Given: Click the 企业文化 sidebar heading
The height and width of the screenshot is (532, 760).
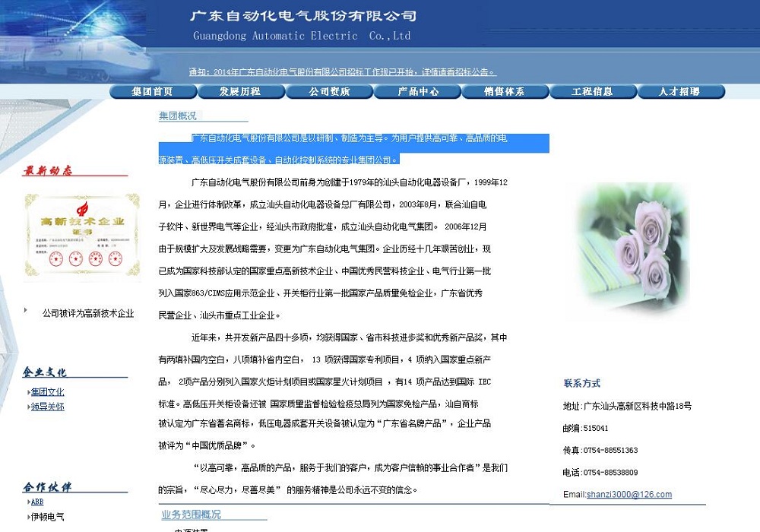Looking at the screenshot, I should (x=45, y=372).
